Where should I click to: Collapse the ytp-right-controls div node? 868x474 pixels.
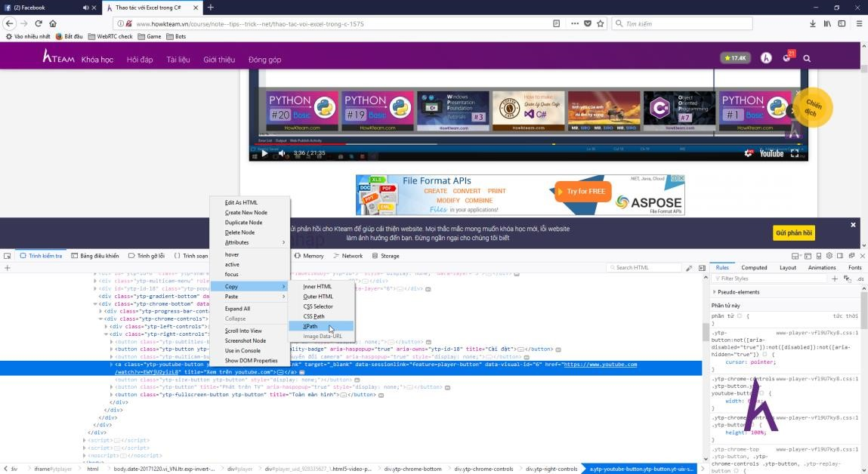point(107,334)
